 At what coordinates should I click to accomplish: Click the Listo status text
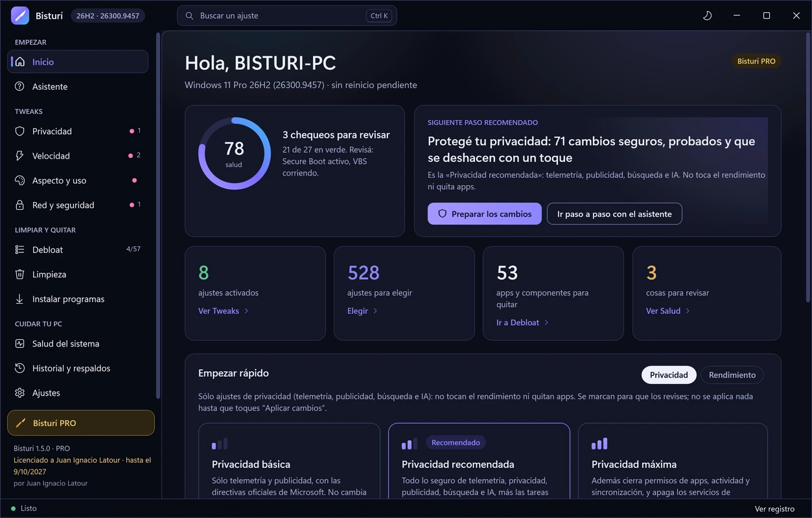click(29, 508)
